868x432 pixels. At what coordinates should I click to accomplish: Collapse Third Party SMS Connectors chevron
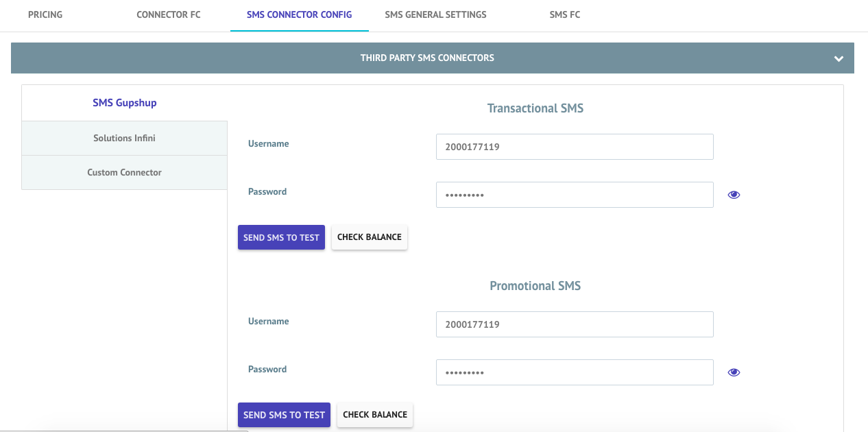tap(839, 58)
